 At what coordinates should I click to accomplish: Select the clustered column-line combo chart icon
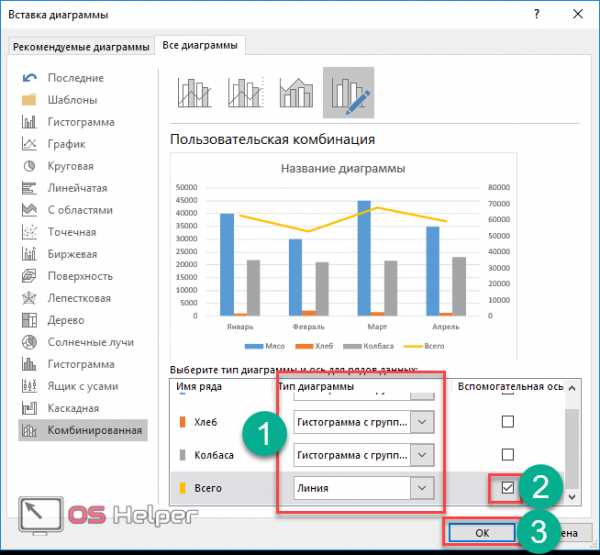(x=194, y=93)
